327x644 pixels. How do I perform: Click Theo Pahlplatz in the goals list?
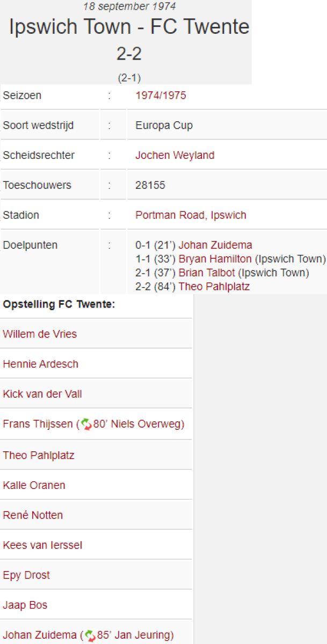pos(214,287)
